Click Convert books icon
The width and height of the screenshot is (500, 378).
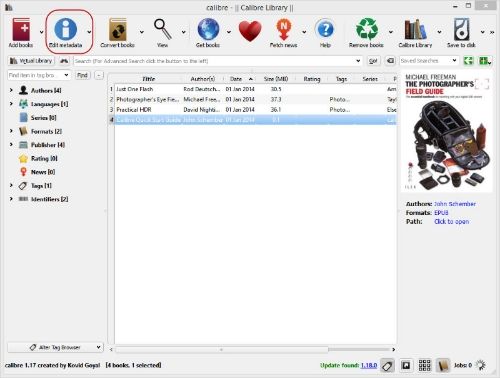118,29
